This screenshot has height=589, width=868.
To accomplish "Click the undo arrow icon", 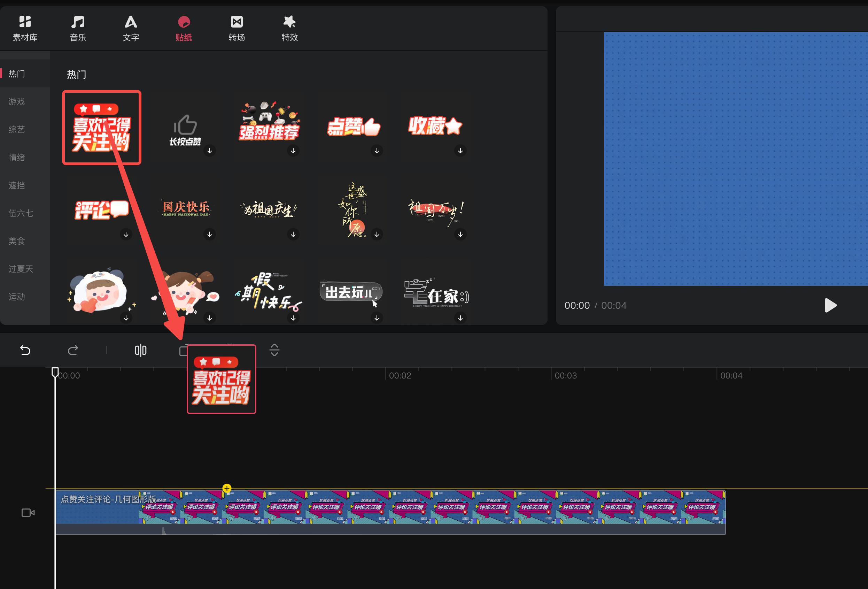I will (25, 350).
